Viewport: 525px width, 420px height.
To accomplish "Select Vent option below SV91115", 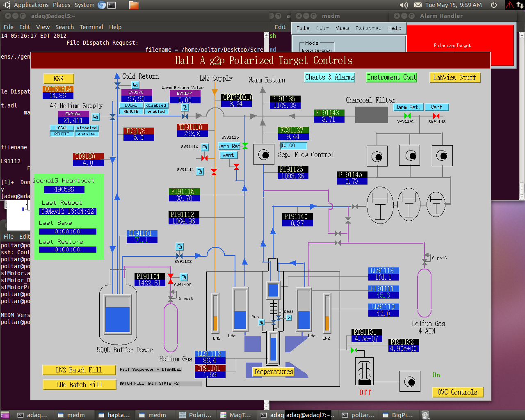I will point(228,155).
